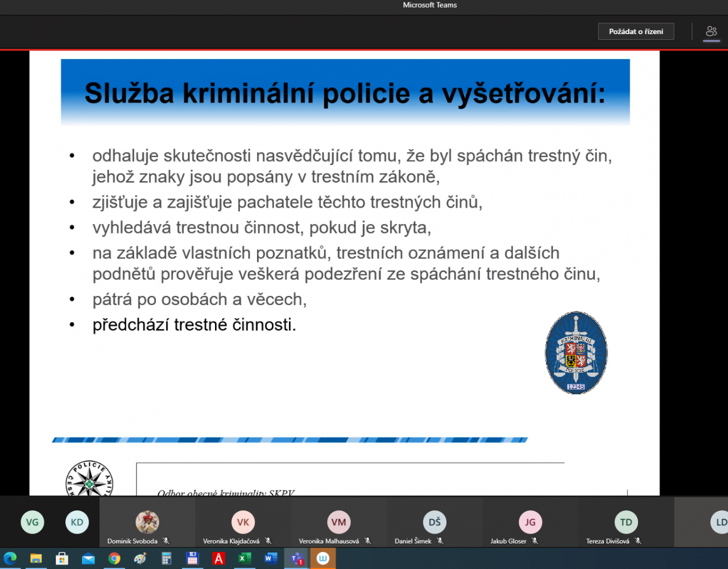
Task: Click the name label "Tereza Divišová"
Action: (x=608, y=541)
